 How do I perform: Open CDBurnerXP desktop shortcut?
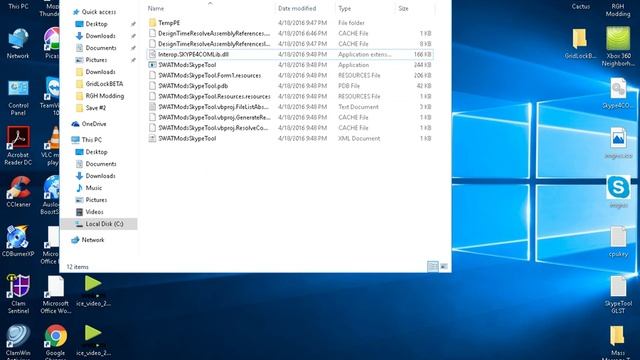click(x=18, y=241)
